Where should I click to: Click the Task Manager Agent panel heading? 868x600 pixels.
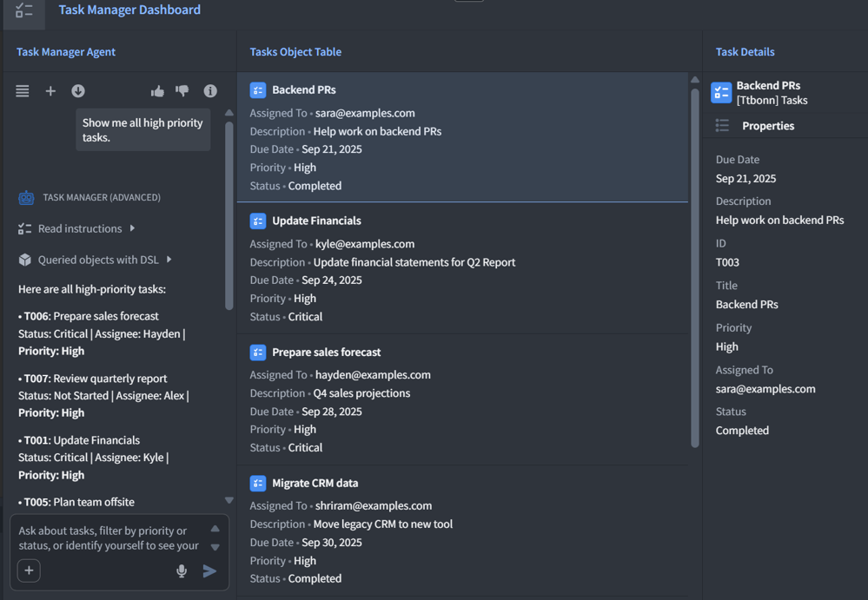click(x=66, y=52)
